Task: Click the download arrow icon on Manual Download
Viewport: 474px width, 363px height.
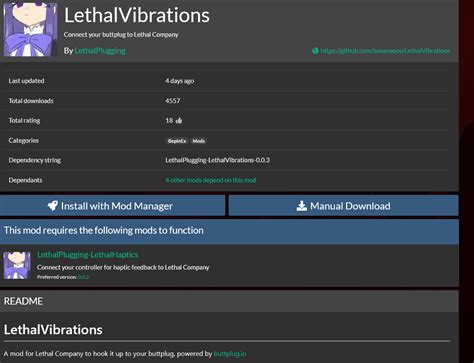Action: (x=302, y=206)
